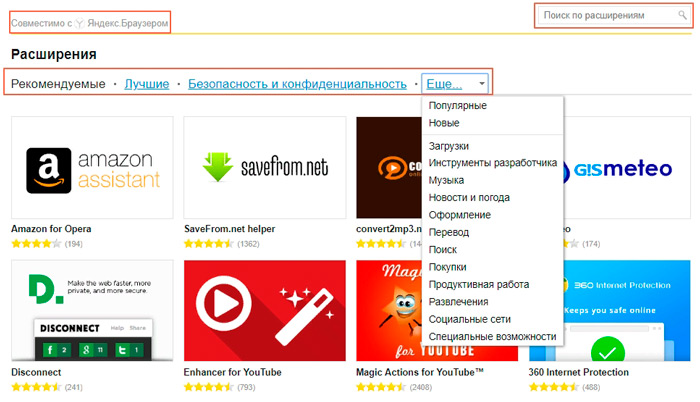Select the Поиск category
Screen dimensions: 700x402
(443, 250)
